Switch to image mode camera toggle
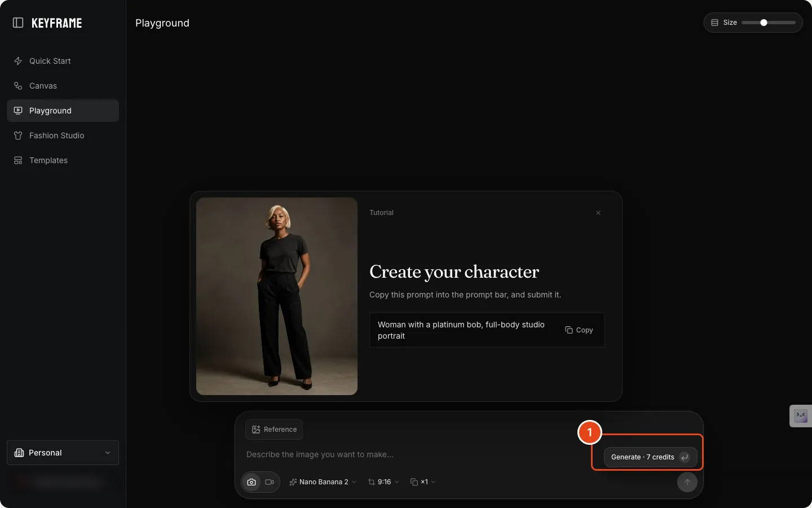812x508 pixels. (251, 482)
